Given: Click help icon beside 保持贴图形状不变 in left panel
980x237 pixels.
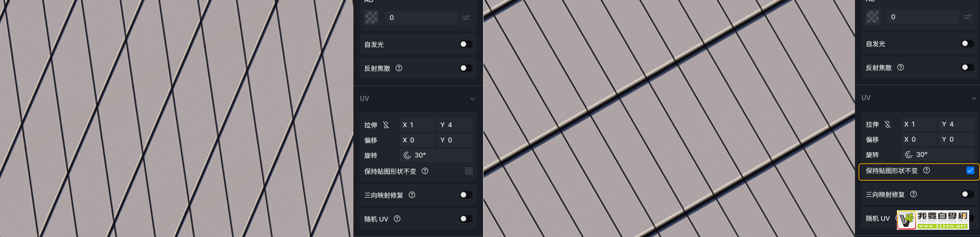Looking at the screenshot, I should point(425,171).
